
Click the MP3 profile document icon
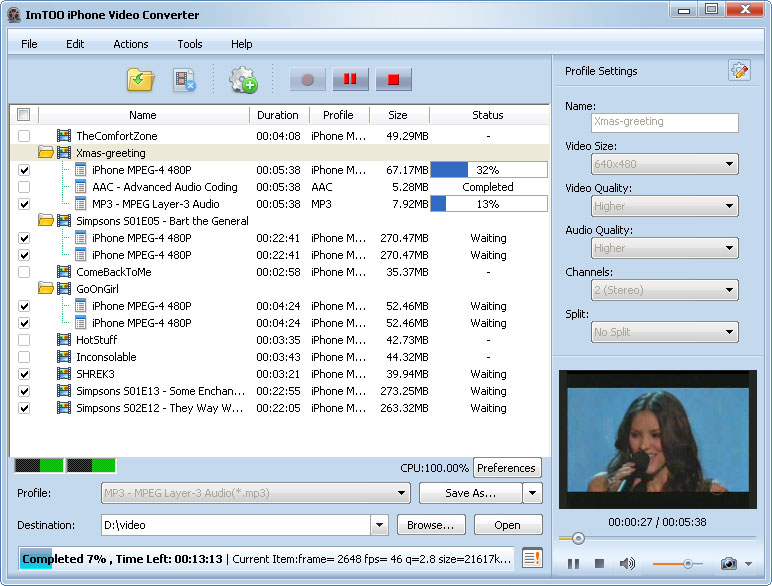pyautogui.click(x=81, y=203)
